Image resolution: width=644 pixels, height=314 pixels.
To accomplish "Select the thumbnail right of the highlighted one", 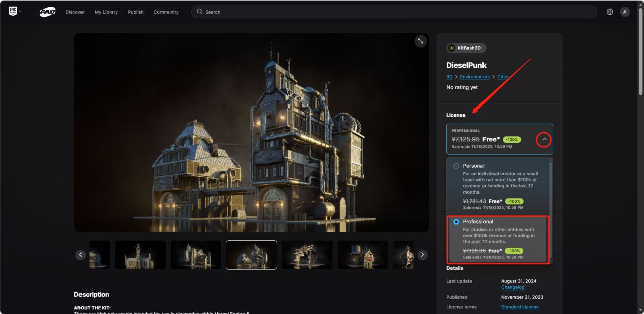I will [x=307, y=255].
